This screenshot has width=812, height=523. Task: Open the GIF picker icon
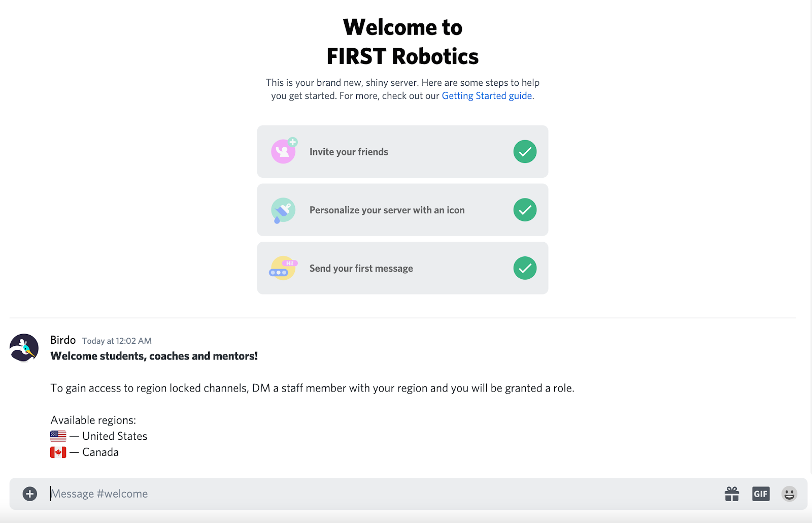click(760, 493)
